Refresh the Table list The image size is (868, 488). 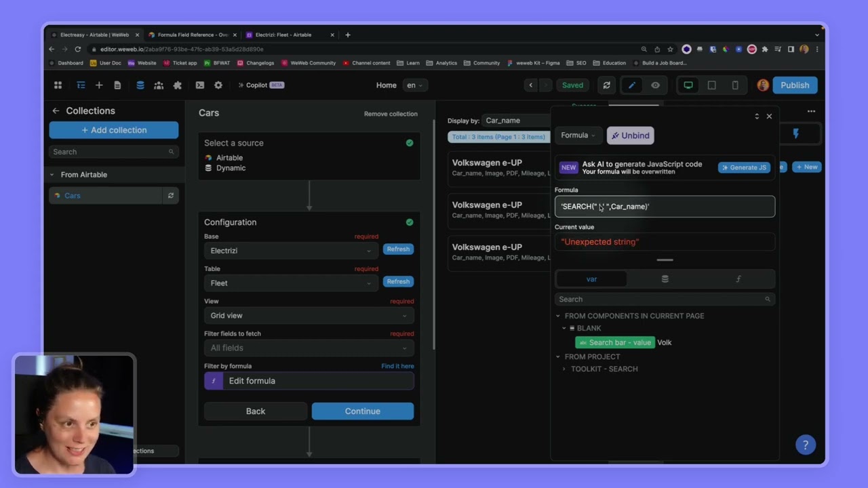(398, 282)
